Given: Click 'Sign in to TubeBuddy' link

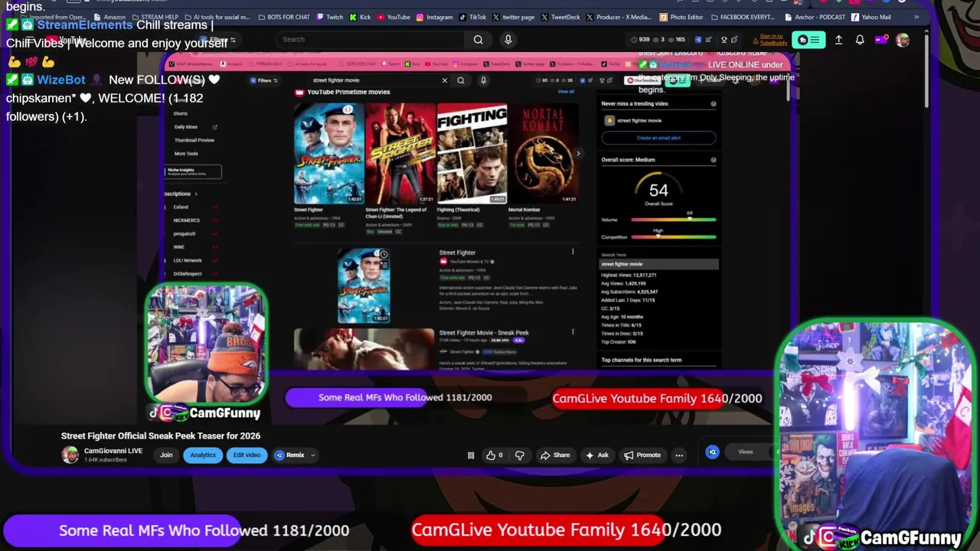Looking at the screenshot, I should point(772,40).
